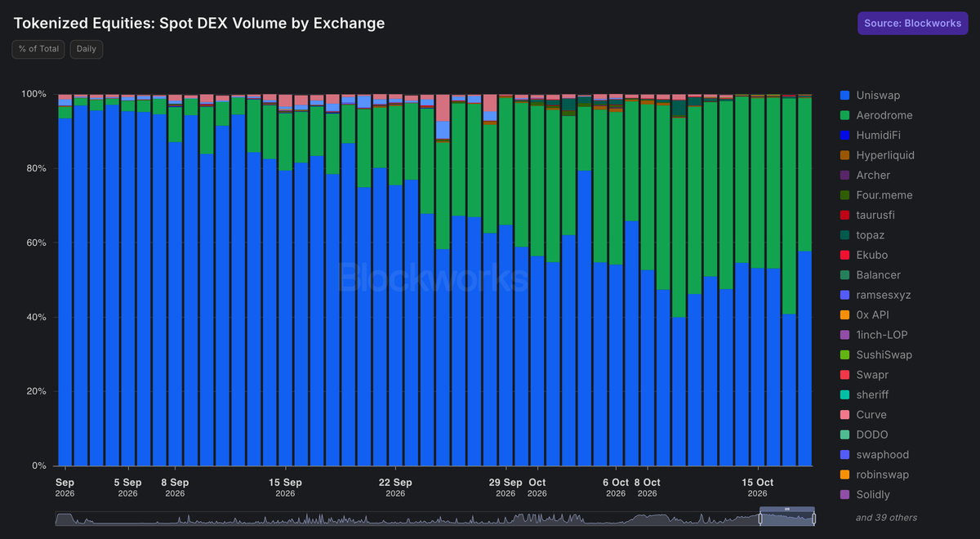980x539 pixels.
Task: Click the right handle of range slider
Action: 813,519
